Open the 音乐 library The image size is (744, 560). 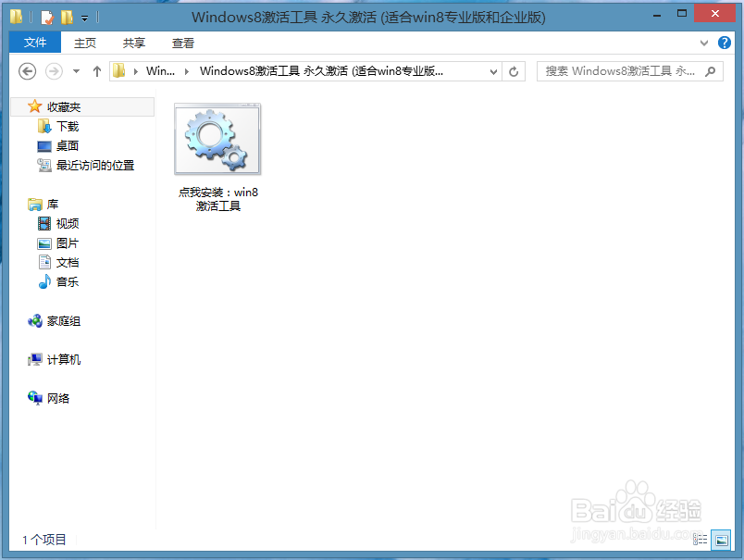(68, 282)
